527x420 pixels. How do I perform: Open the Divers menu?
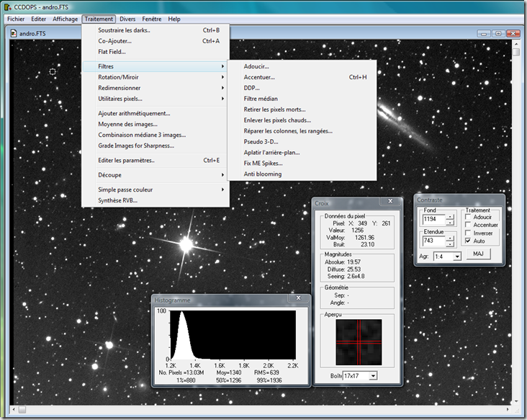(x=127, y=19)
